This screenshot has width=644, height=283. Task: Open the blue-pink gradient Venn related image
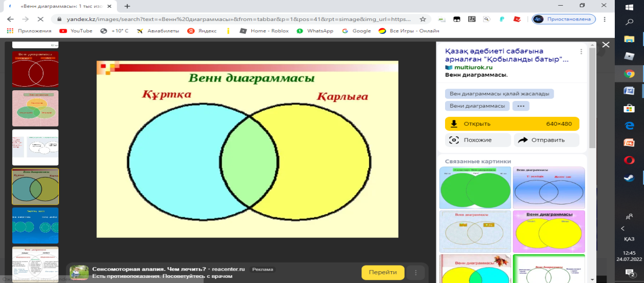point(549,187)
